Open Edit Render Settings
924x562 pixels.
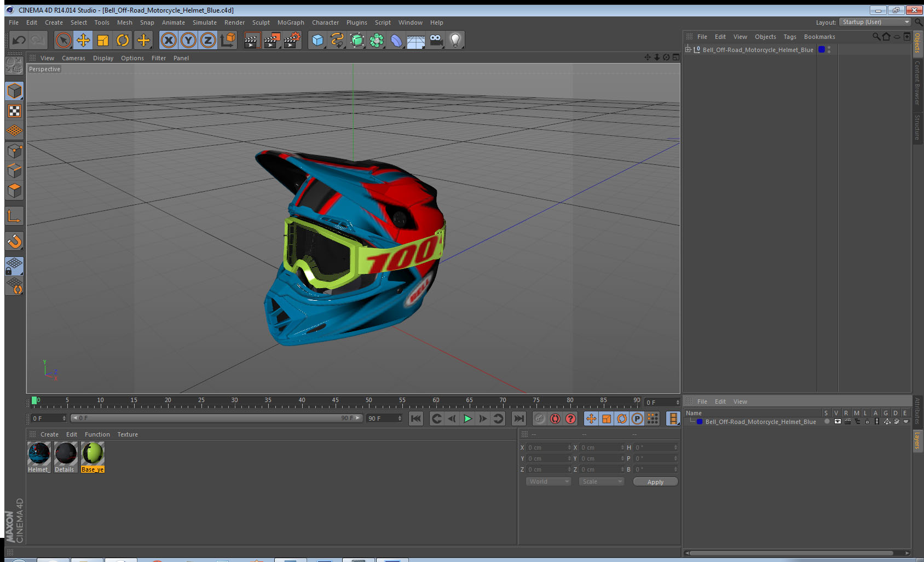(292, 40)
